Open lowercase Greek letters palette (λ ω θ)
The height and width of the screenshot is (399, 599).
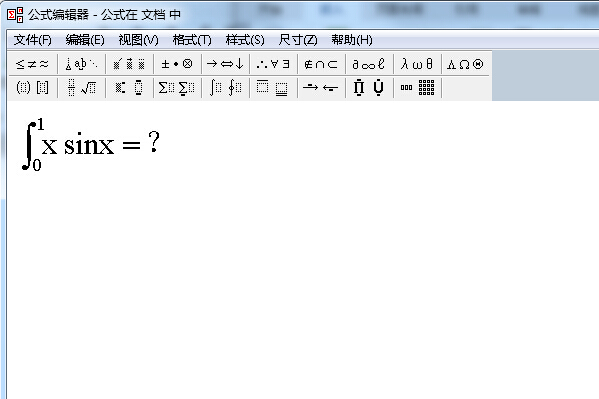pyautogui.click(x=417, y=64)
